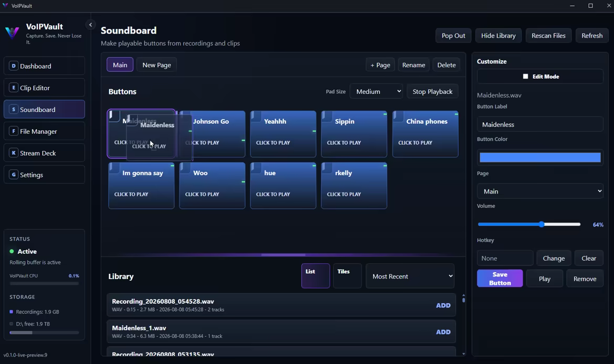
Task: Add Recording_20260808_054528.wav to soundboard
Action: 443,305
